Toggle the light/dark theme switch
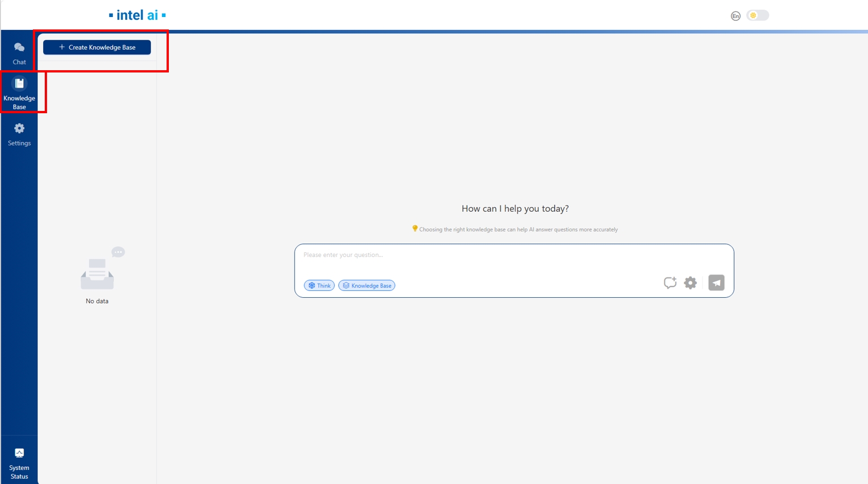This screenshot has height=484, width=868. (758, 15)
